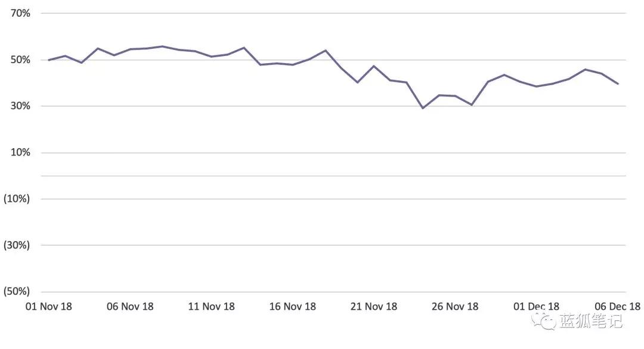644x349 pixels.
Task: Click the 70% y-axis label
Action: tap(20, 13)
